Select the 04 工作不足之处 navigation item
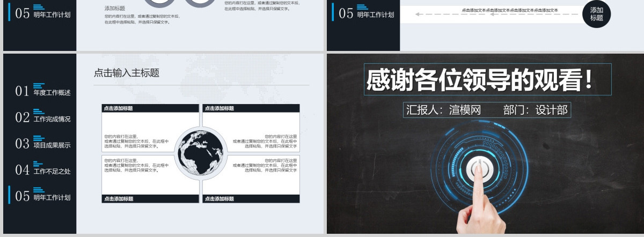 pos(43,169)
